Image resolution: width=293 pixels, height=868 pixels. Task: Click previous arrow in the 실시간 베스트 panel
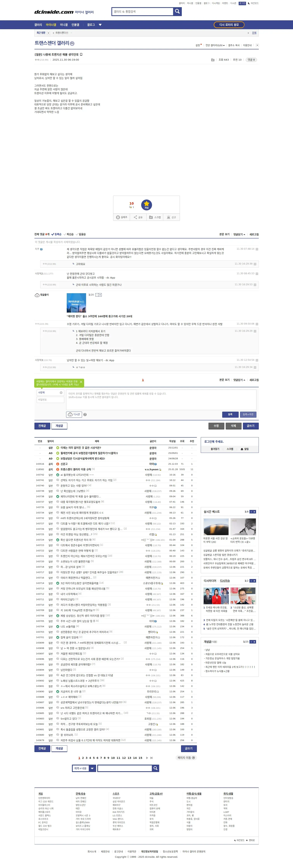tap(251, 512)
